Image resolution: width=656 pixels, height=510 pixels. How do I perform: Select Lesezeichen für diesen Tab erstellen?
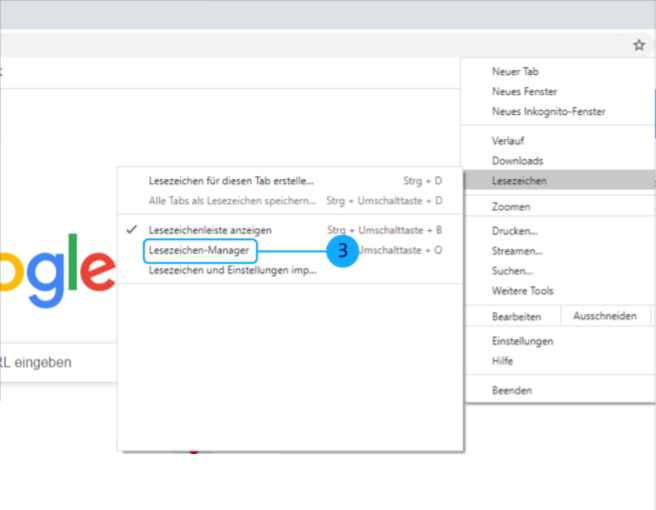pyautogui.click(x=231, y=181)
